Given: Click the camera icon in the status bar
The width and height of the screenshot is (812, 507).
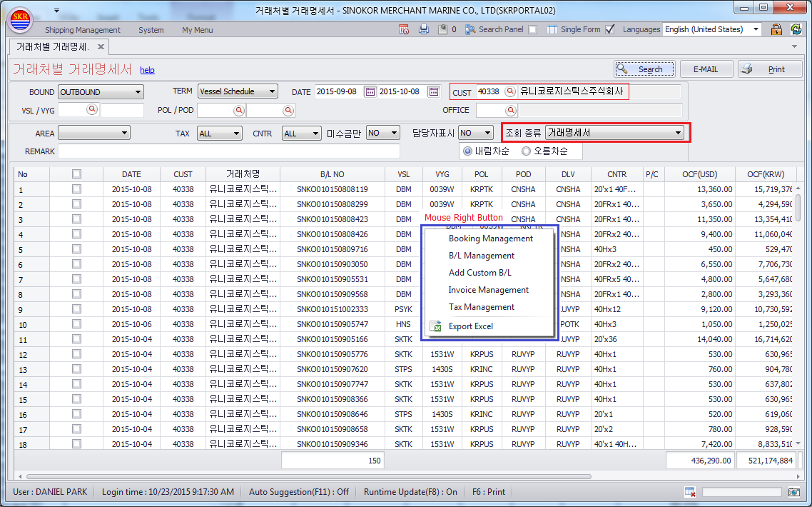Looking at the screenshot, I should coord(794,492).
